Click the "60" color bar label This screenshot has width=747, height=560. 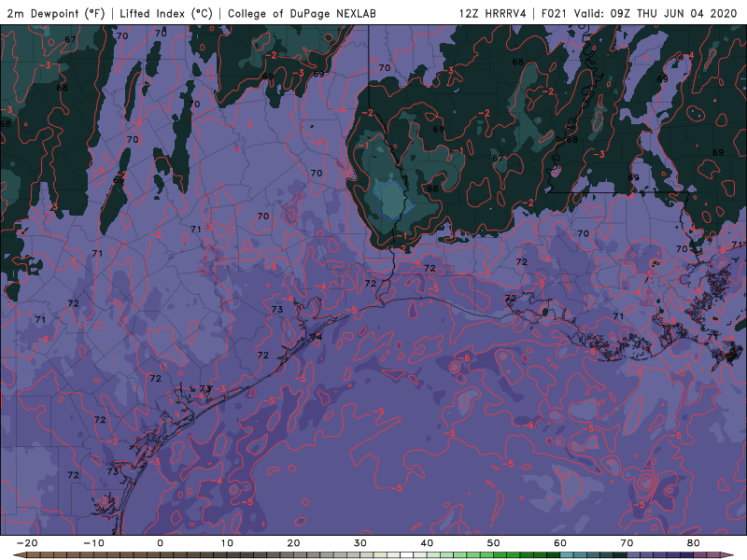560,543
